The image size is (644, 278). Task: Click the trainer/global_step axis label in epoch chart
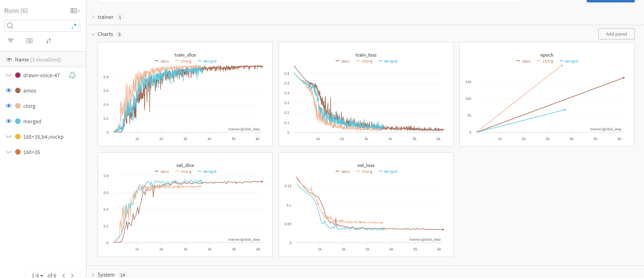point(606,129)
